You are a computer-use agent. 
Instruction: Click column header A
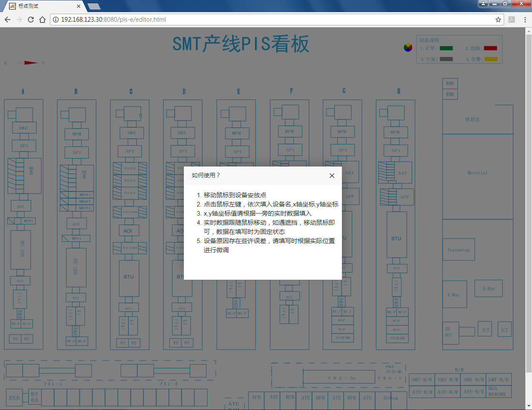(23, 92)
